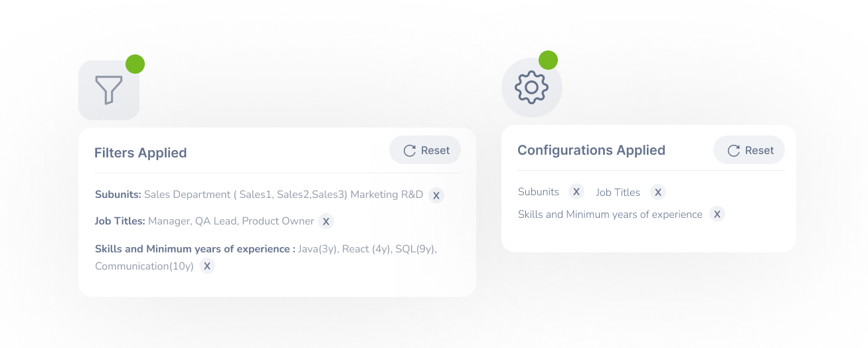Select the bold Subunits: label in filters
The width and height of the screenshot is (868, 348).
pos(118,195)
